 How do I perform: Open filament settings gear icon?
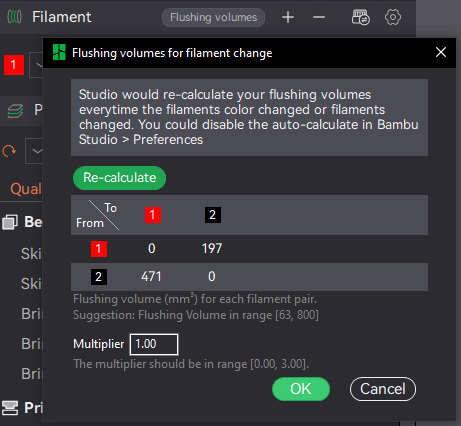click(x=393, y=17)
